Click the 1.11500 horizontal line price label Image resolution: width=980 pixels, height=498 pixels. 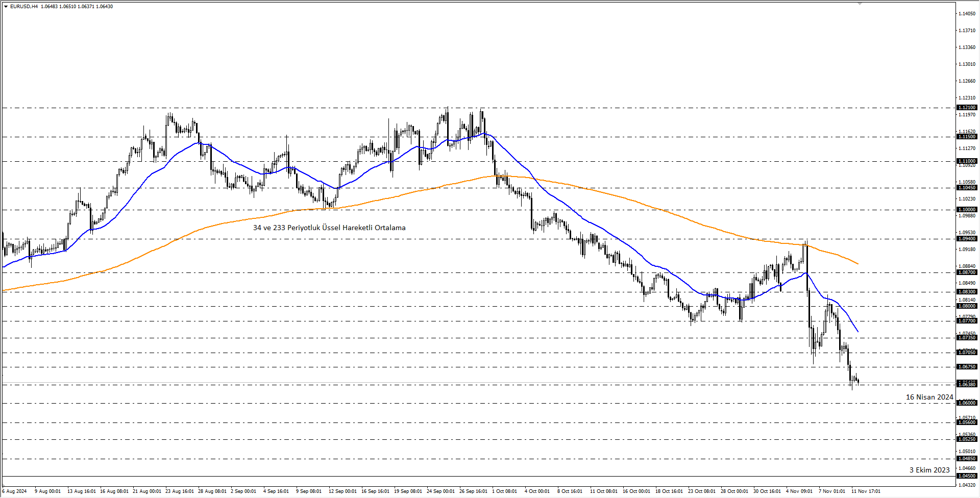pos(967,137)
